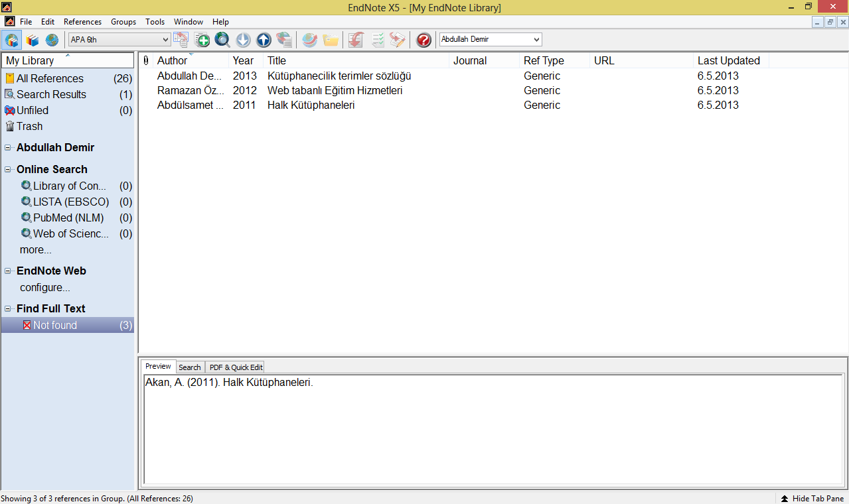
Task: Restore the inner library window
Action: pyautogui.click(x=830, y=22)
